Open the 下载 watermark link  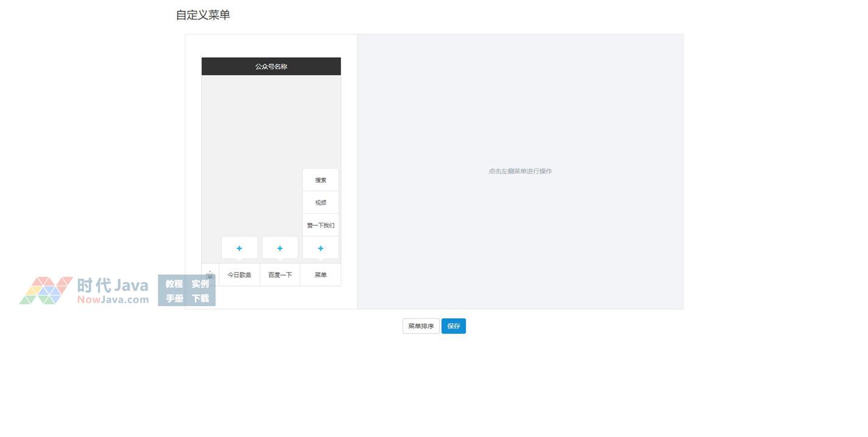tap(200, 298)
